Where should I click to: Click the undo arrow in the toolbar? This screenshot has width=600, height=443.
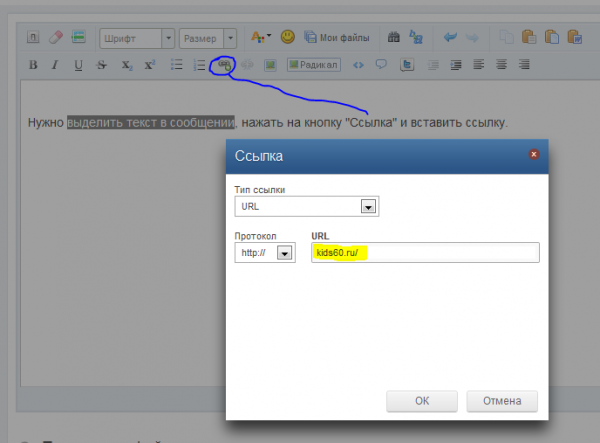click(451, 38)
